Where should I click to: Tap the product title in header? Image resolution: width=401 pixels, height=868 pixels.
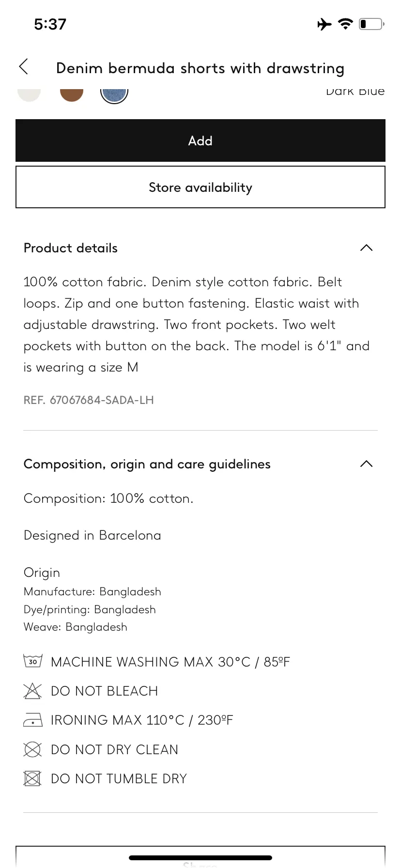200,68
